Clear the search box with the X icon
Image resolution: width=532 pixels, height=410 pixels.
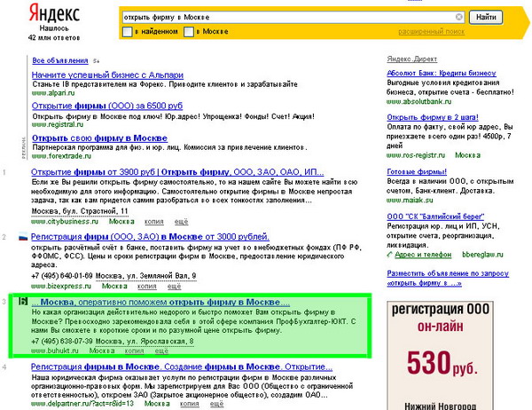(458, 17)
